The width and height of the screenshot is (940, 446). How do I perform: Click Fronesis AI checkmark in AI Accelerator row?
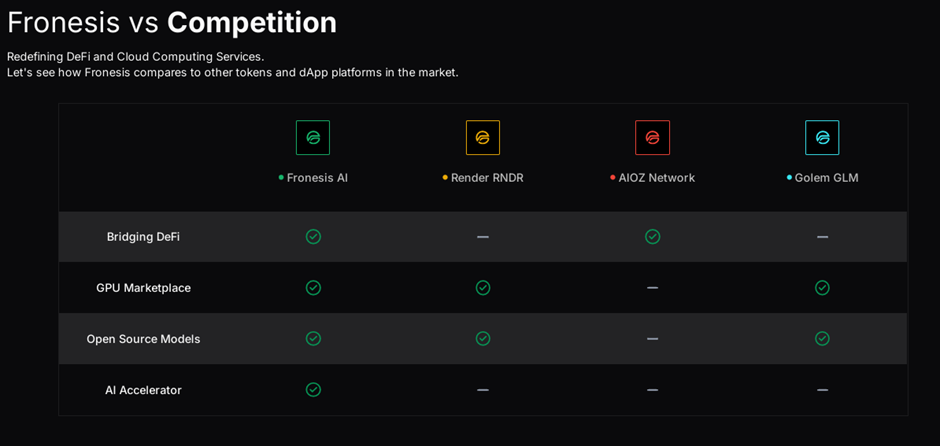coord(313,390)
